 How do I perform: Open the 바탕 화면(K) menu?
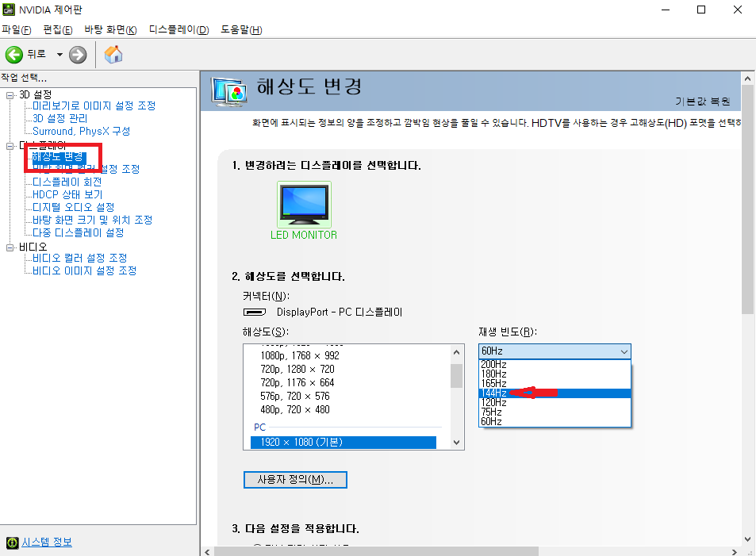[x=110, y=30]
